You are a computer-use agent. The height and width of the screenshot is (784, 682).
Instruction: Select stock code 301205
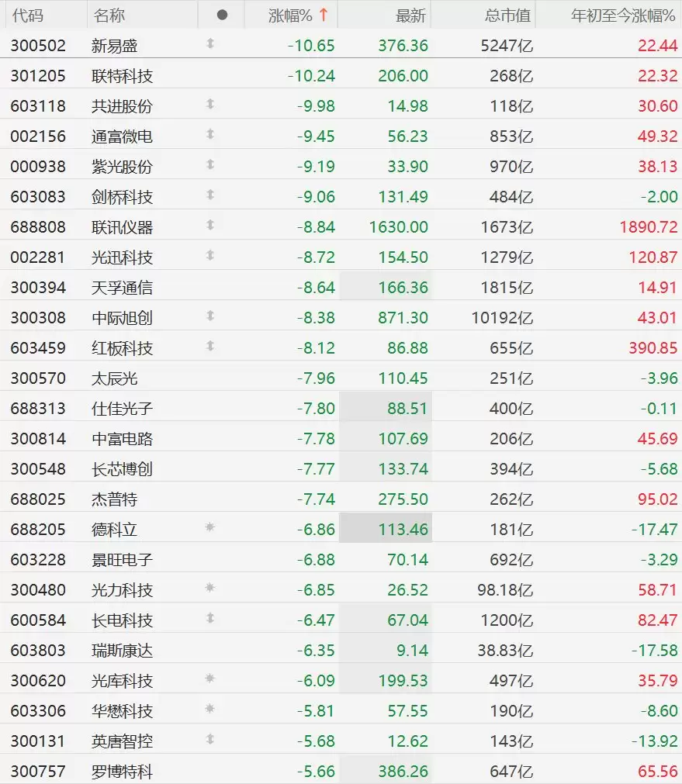pos(38,76)
